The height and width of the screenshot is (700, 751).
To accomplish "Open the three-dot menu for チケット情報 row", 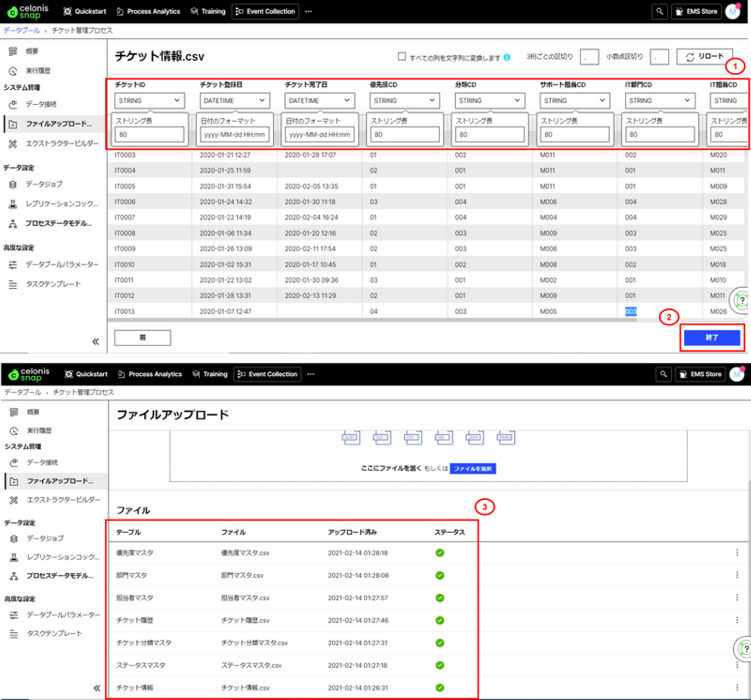I will click(736, 687).
